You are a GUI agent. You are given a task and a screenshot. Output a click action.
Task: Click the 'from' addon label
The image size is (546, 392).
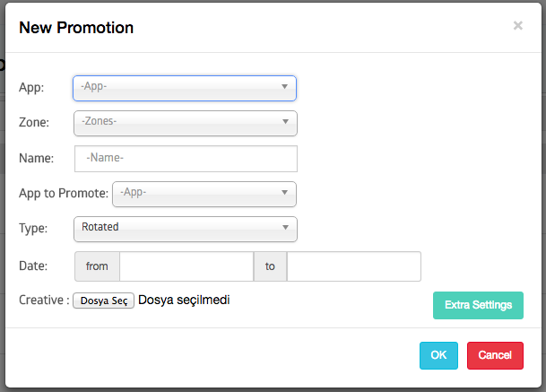pos(97,266)
